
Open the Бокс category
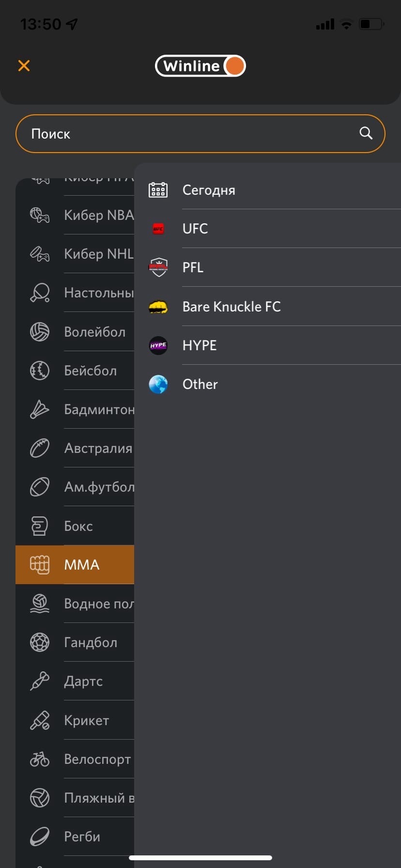pyautogui.click(x=75, y=526)
